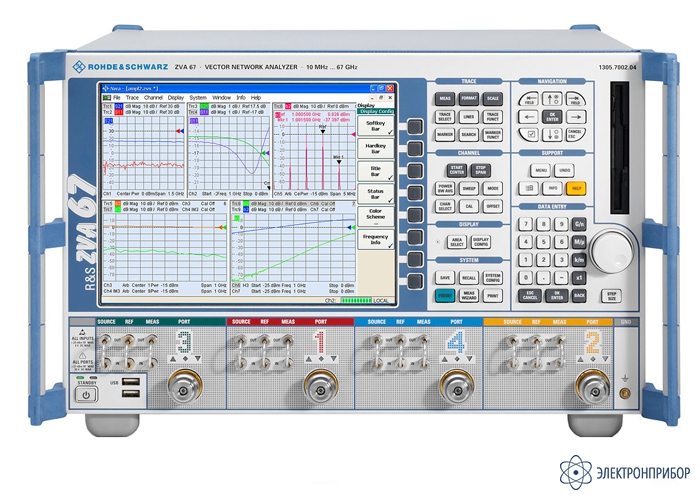Click the green Trc3 trace color label
Image resolution: width=700 pixels, height=500 pixels.
[204, 106]
